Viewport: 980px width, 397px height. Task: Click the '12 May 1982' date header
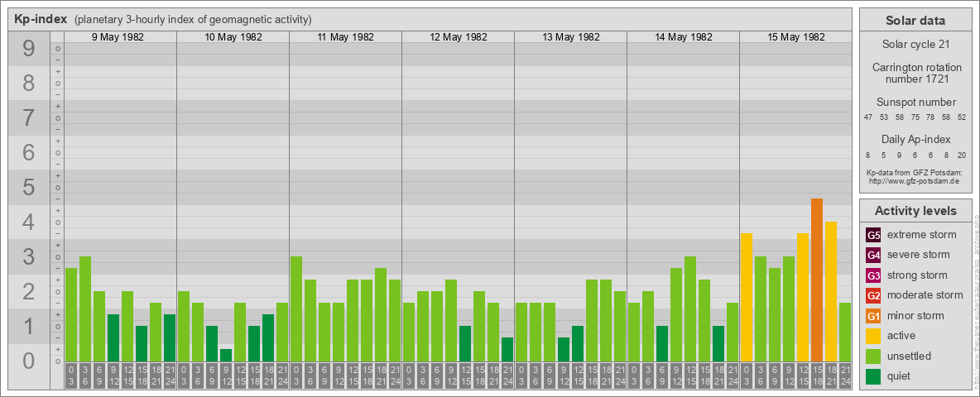(458, 37)
